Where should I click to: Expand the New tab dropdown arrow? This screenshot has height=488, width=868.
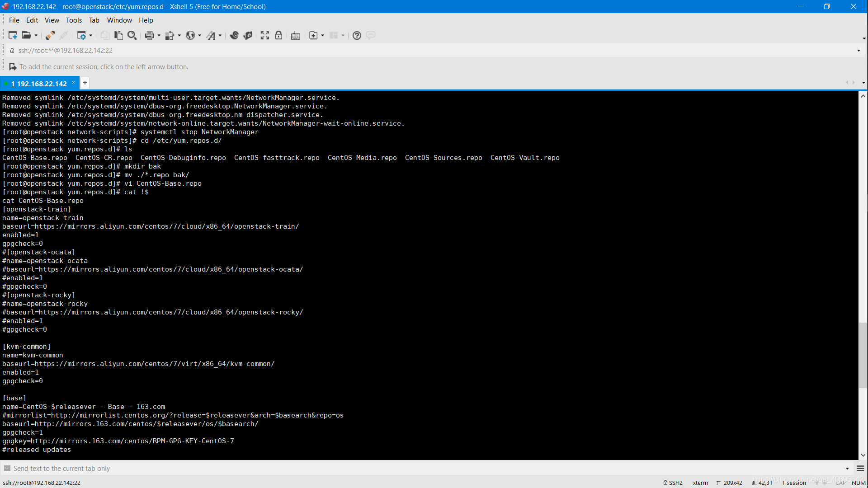323,35
